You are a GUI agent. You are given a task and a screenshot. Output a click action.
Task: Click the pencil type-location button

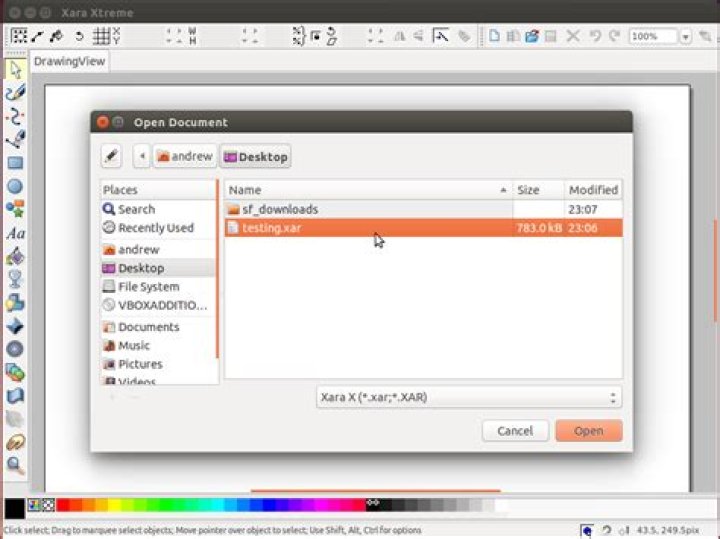pos(111,156)
